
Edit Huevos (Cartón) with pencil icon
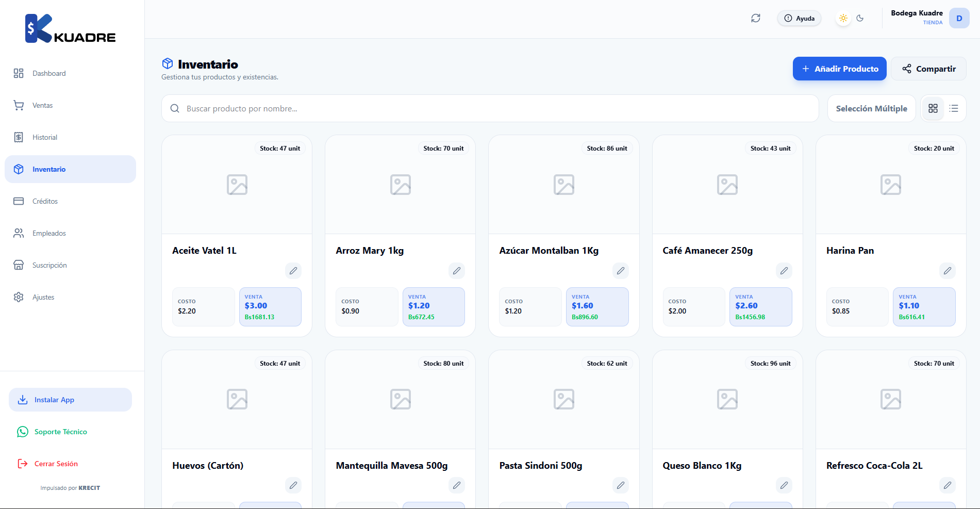(293, 485)
